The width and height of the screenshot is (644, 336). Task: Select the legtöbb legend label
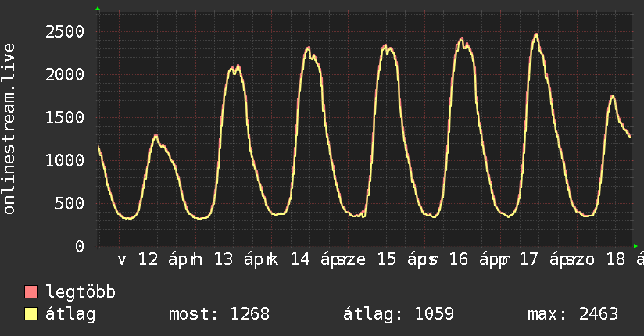click(x=81, y=293)
